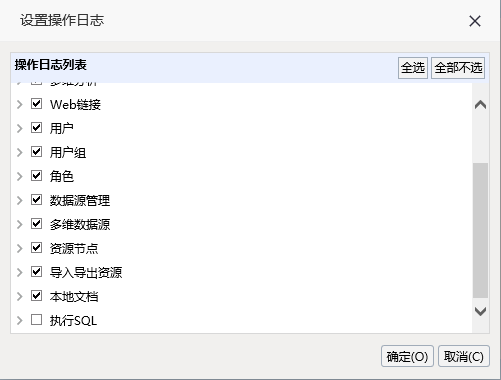Screen dimensions: 501x380
Task: Uncheck the 本地文档 checkbox
Action: [36, 296]
